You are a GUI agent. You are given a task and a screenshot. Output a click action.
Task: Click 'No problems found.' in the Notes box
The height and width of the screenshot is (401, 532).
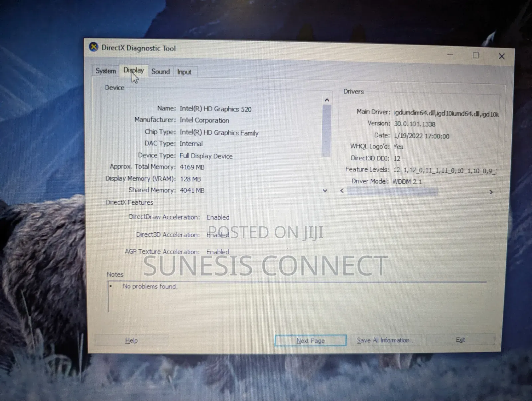tap(150, 287)
